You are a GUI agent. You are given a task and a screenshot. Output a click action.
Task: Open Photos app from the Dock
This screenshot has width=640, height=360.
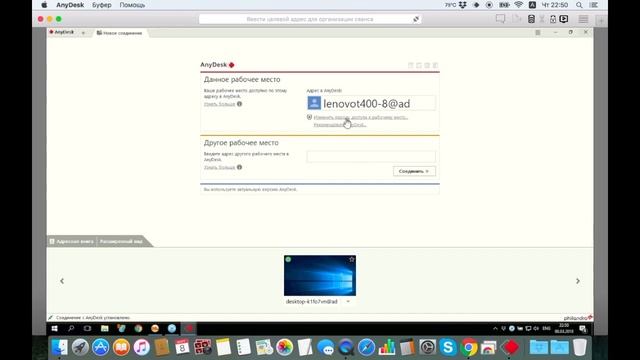pos(284,347)
